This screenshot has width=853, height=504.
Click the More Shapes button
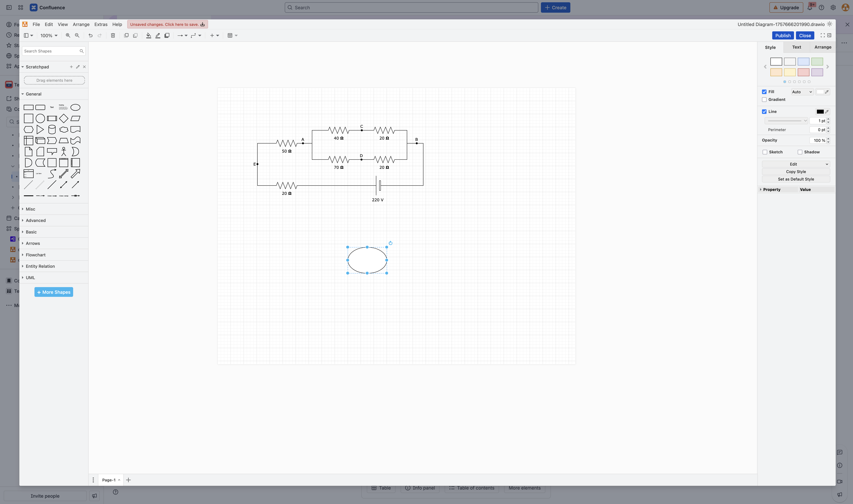pyautogui.click(x=53, y=292)
